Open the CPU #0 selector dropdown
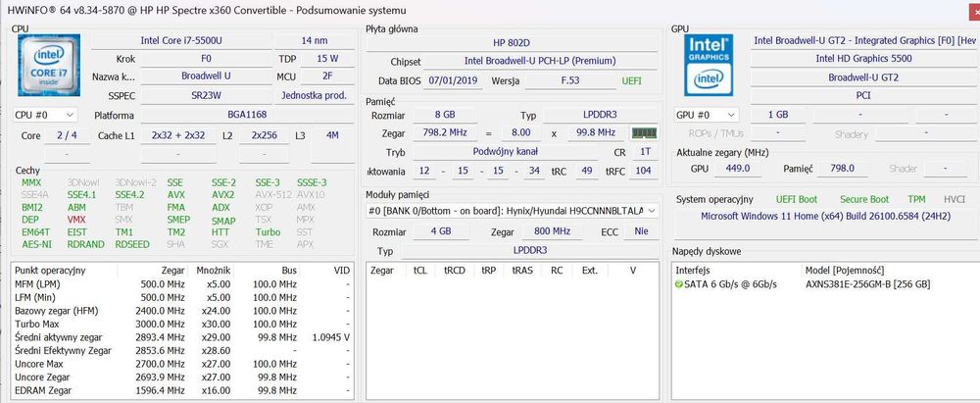The image size is (980, 403). [47, 115]
